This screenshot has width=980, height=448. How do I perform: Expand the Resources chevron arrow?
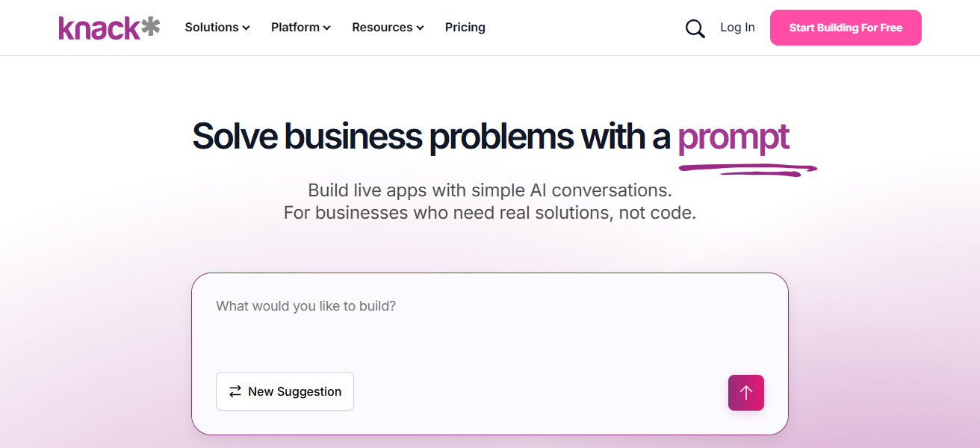[420, 28]
